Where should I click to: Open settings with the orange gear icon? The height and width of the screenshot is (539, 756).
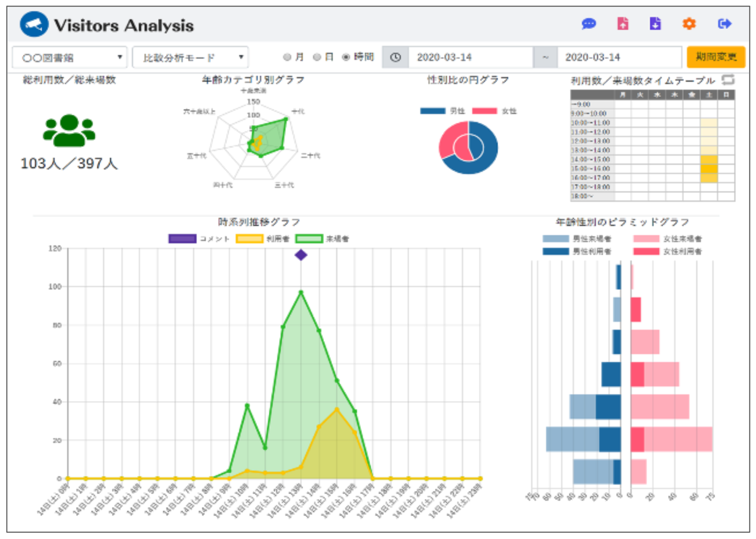coord(689,24)
